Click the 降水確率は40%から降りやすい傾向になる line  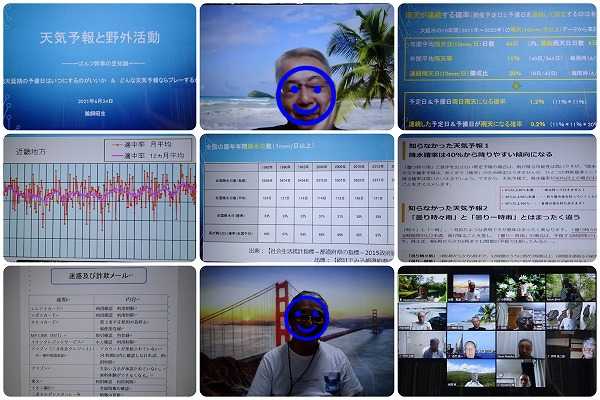[481, 155]
